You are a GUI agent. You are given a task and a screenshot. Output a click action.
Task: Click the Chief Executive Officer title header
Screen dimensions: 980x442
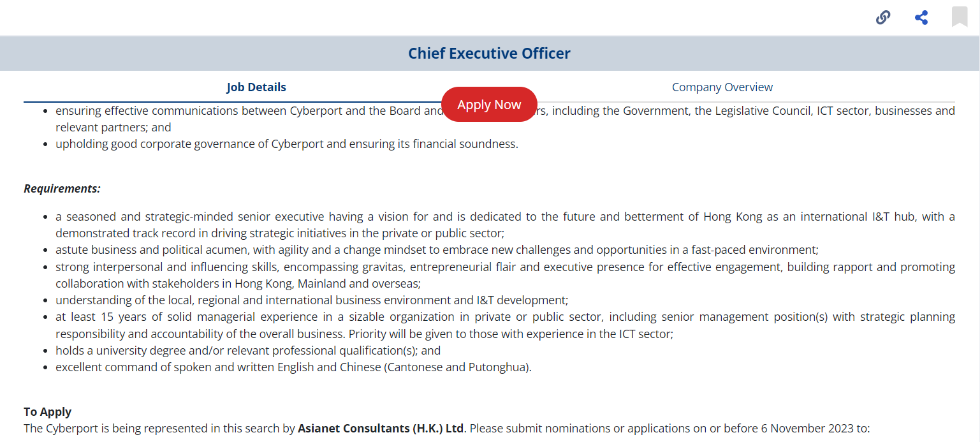tap(489, 54)
